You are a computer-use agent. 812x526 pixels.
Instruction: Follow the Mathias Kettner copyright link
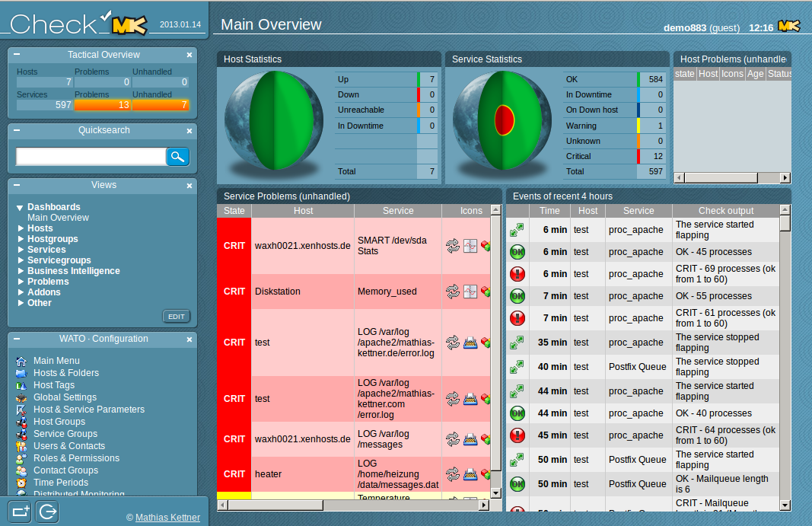167,518
